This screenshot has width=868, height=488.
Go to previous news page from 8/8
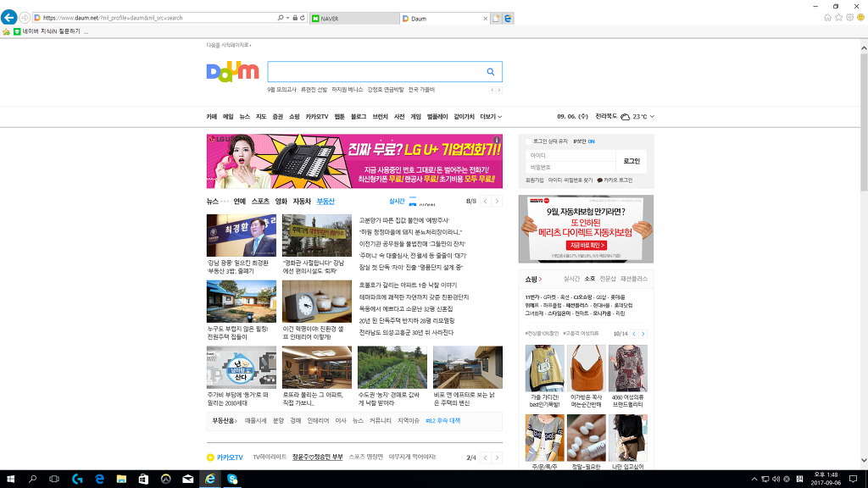point(486,202)
